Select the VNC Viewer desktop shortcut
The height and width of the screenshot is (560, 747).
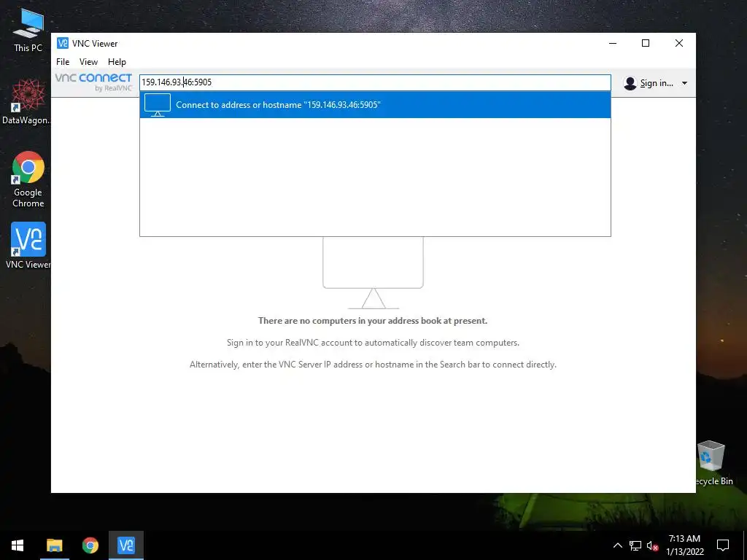tap(28, 246)
